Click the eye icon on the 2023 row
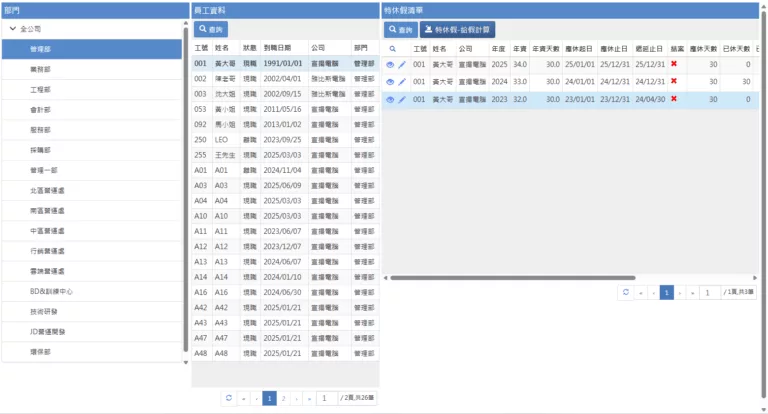 pyautogui.click(x=390, y=99)
